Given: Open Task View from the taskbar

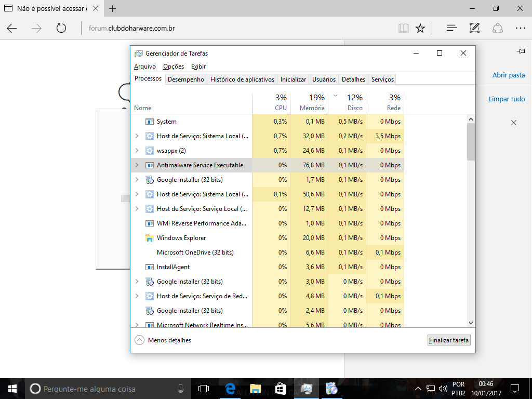Looking at the screenshot, I should [204, 389].
